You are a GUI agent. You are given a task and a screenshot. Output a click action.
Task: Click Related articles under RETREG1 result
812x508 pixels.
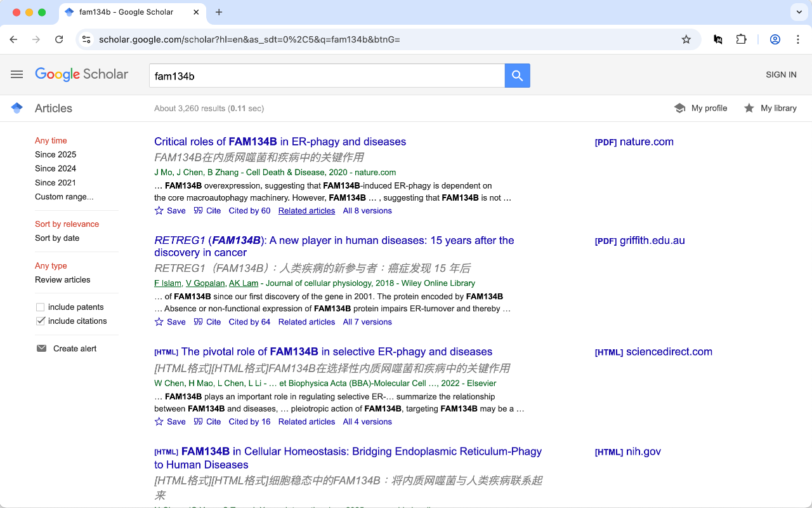(x=306, y=322)
